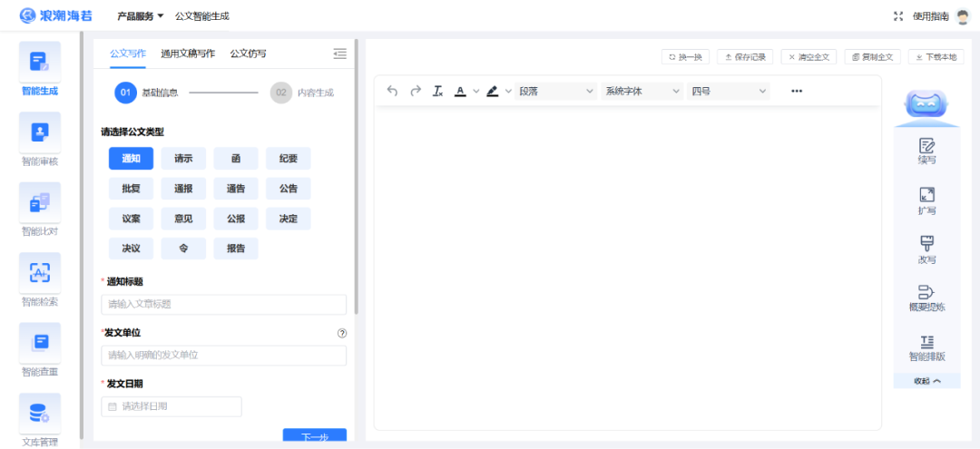Toggle fullscreen with the expand icon
The image size is (980, 449).
pyautogui.click(x=898, y=16)
